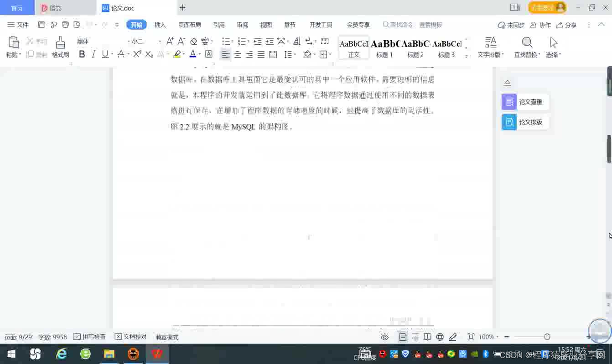
Task: Clear formatting with the eraser icon
Action: pos(193,41)
